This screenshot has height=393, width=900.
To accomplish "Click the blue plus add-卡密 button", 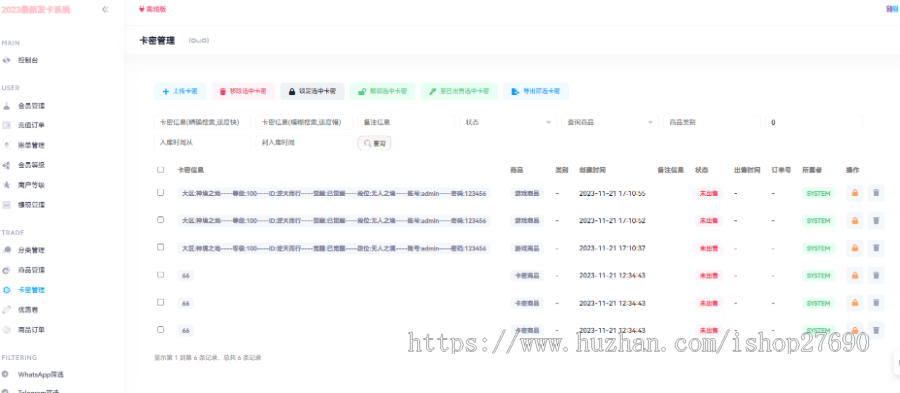I will [180, 91].
